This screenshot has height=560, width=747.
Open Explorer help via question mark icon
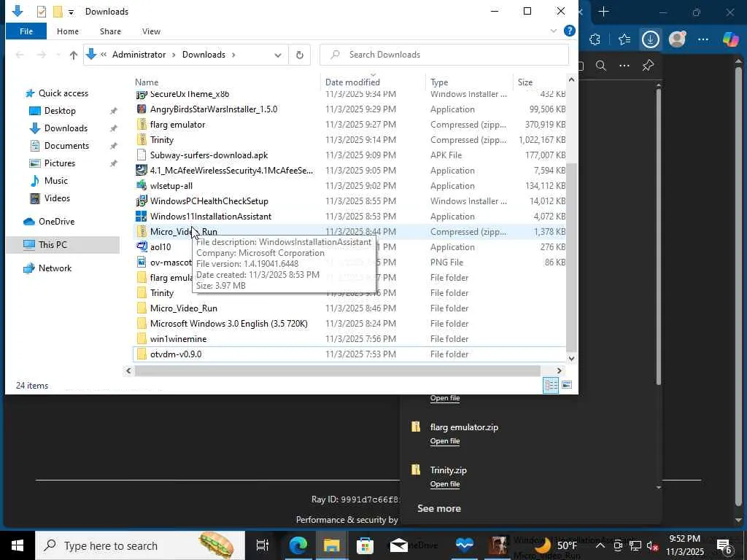[x=569, y=31]
